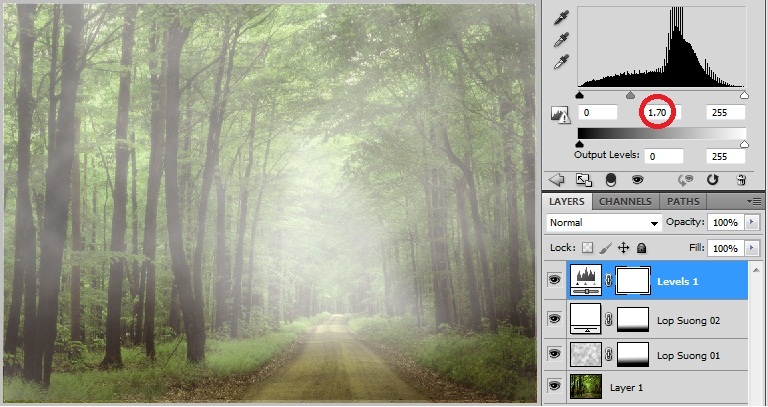Switch to the Channels tab

click(x=625, y=201)
